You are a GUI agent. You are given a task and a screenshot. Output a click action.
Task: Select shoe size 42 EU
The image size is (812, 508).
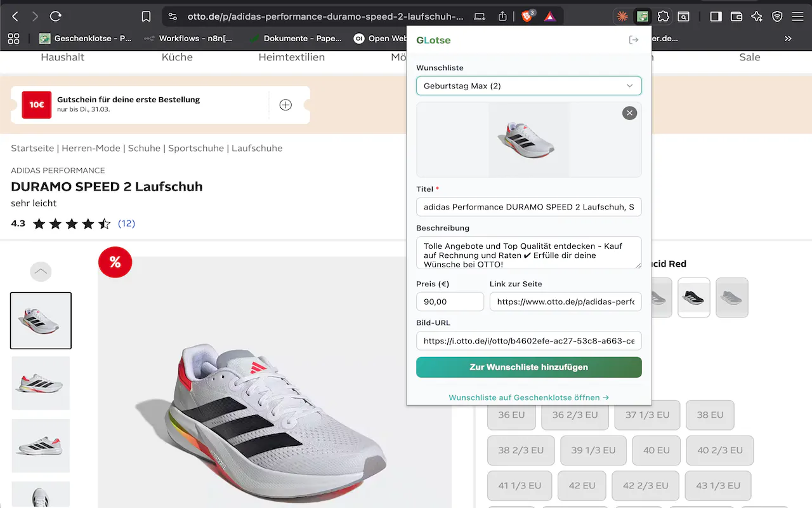pos(583,486)
